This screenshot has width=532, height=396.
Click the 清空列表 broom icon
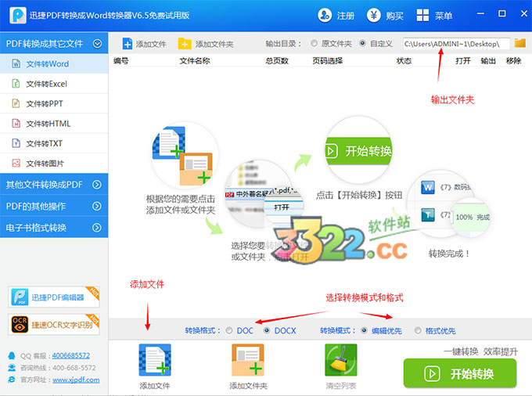coord(340,360)
